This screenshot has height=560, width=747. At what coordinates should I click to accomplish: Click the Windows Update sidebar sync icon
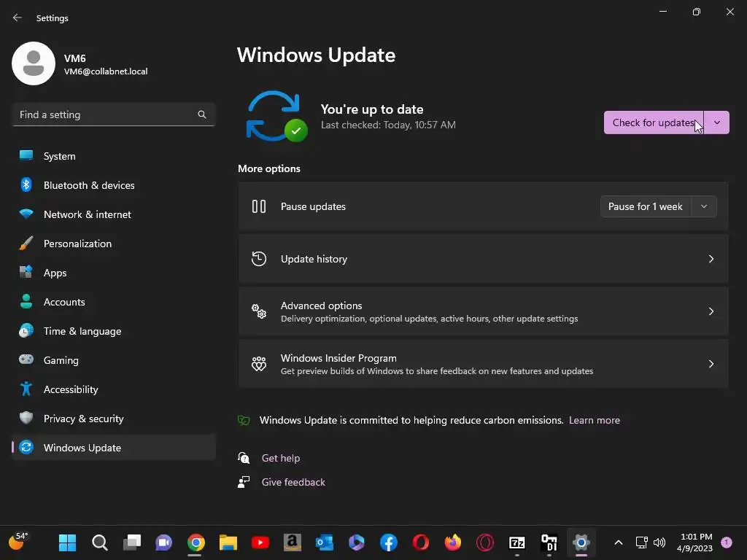(x=26, y=447)
